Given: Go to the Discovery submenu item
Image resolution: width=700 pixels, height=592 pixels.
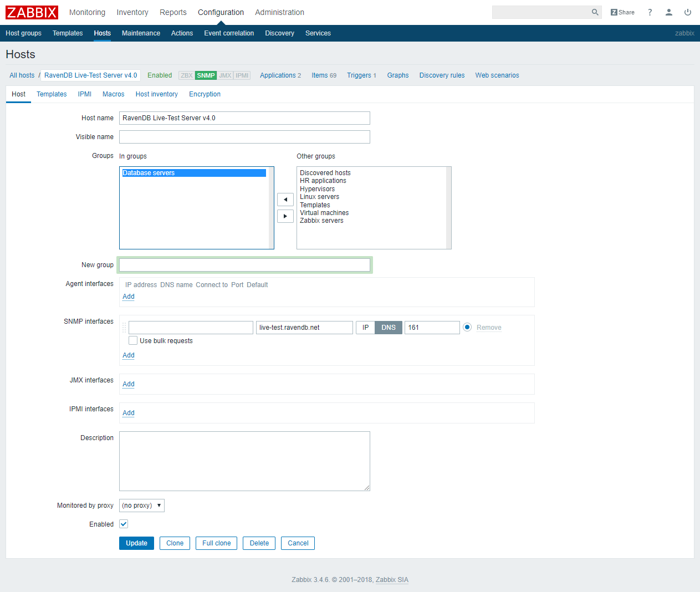Looking at the screenshot, I should [279, 33].
